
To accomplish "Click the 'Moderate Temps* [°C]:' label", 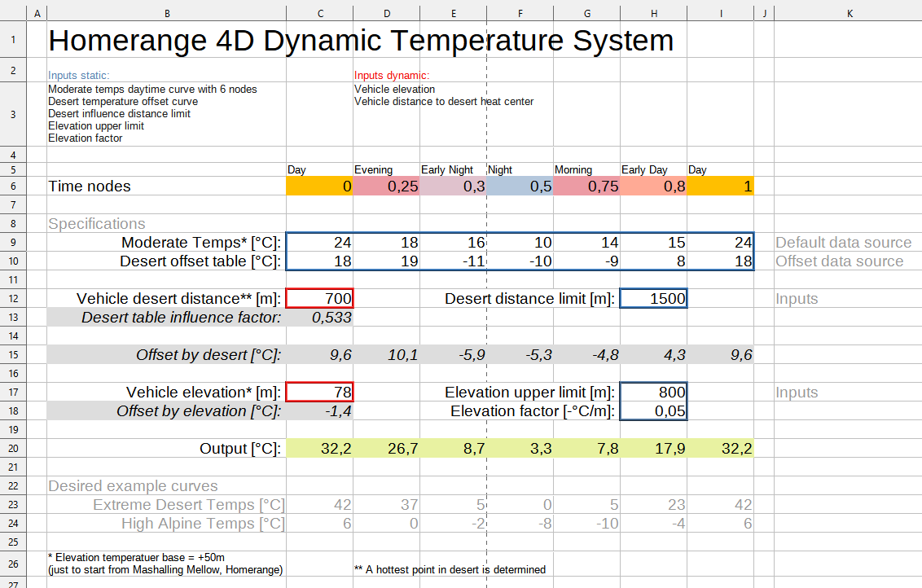I will point(201,242).
